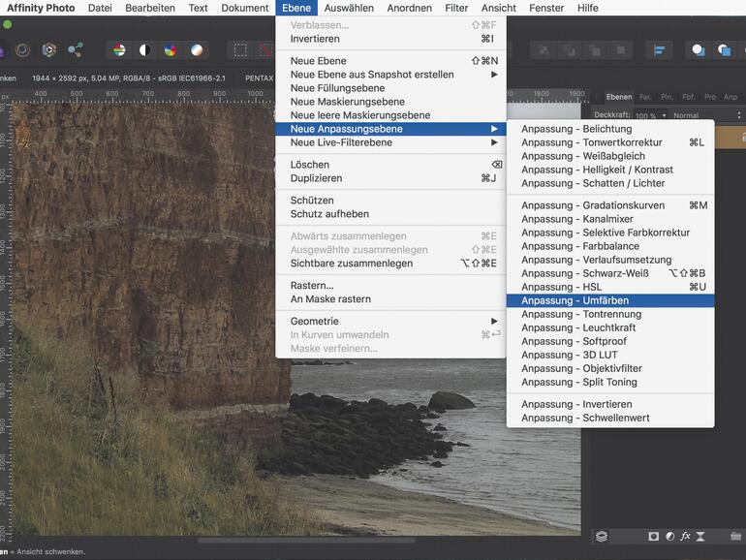The width and height of the screenshot is (746, 560).
Task: Click the horizontal scrollbar below the canvas
Action: (x=305, y=541)
